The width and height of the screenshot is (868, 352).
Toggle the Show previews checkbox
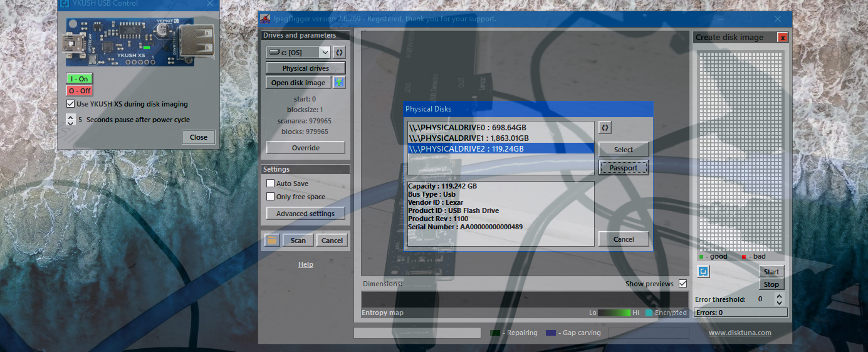click(682, 284)
